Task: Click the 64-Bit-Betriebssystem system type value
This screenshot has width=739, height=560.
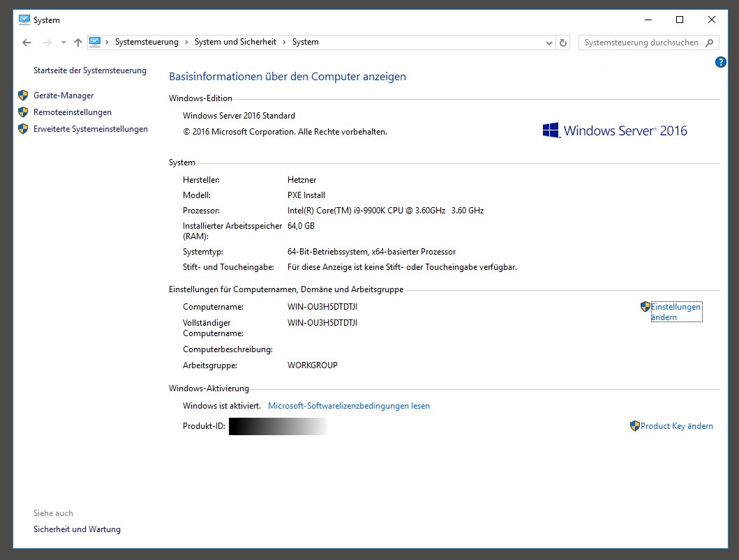Action: click(371, 252)
